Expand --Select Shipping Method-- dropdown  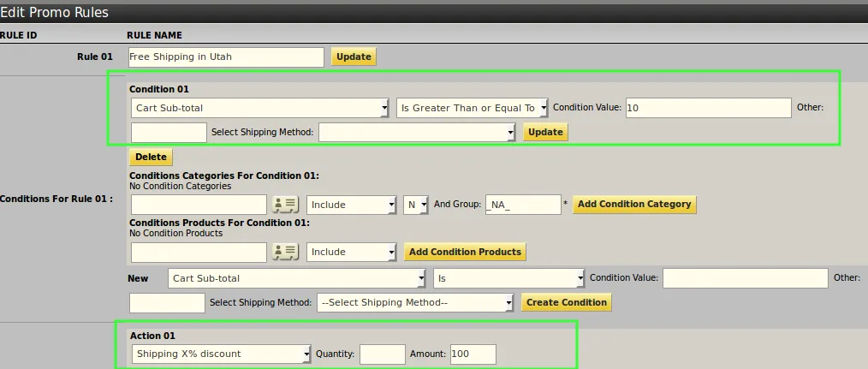415,302
